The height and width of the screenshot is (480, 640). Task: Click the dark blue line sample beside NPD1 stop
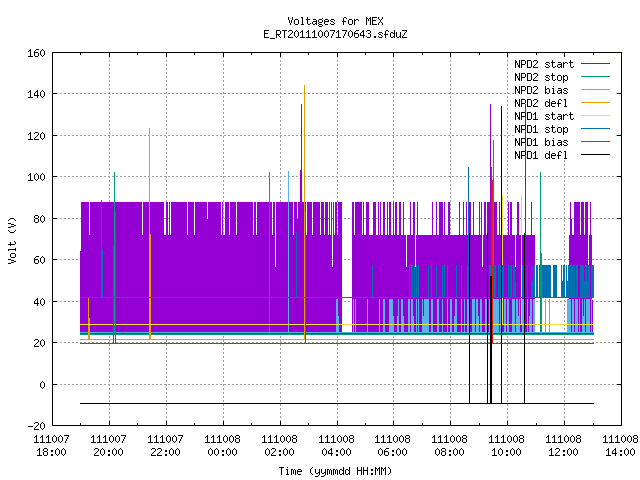tap(595, 129)
